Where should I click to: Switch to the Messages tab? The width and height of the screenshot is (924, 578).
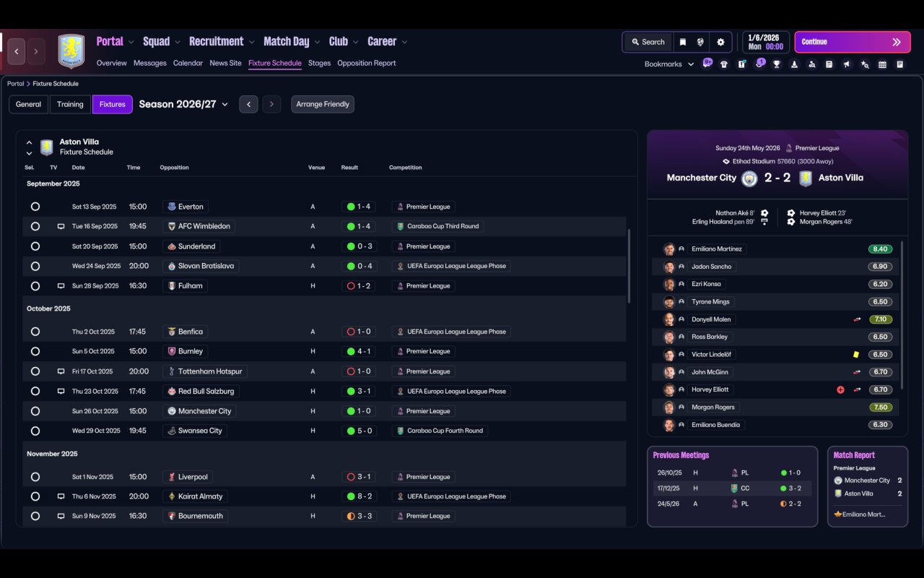150,63
